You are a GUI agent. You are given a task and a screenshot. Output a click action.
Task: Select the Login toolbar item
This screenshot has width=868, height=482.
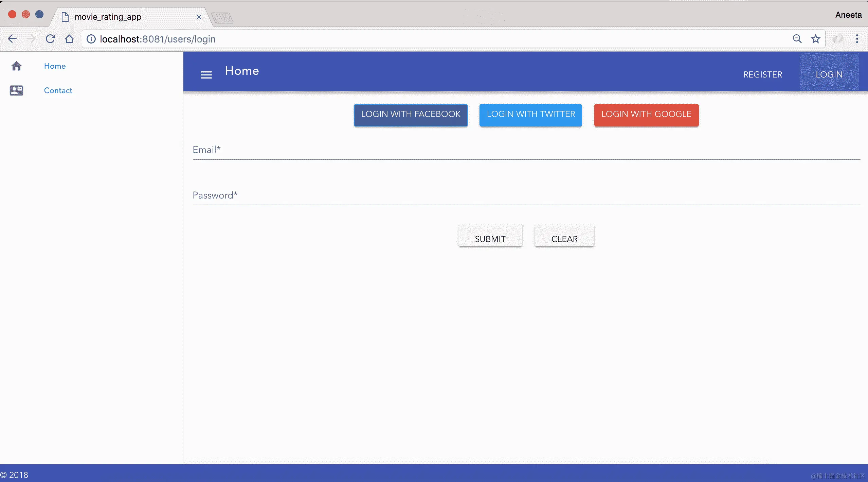(829, 74)
